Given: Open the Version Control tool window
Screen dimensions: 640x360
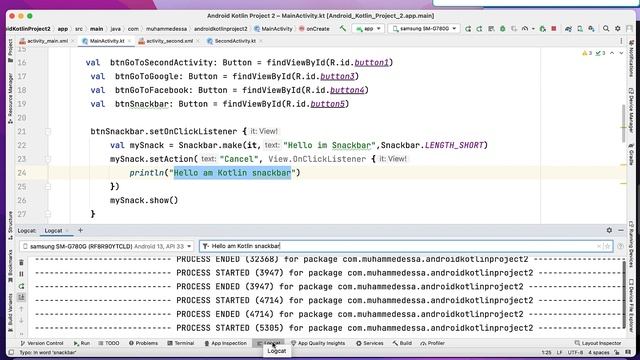Looking at the screenshot, I should (x=42, y=343).
